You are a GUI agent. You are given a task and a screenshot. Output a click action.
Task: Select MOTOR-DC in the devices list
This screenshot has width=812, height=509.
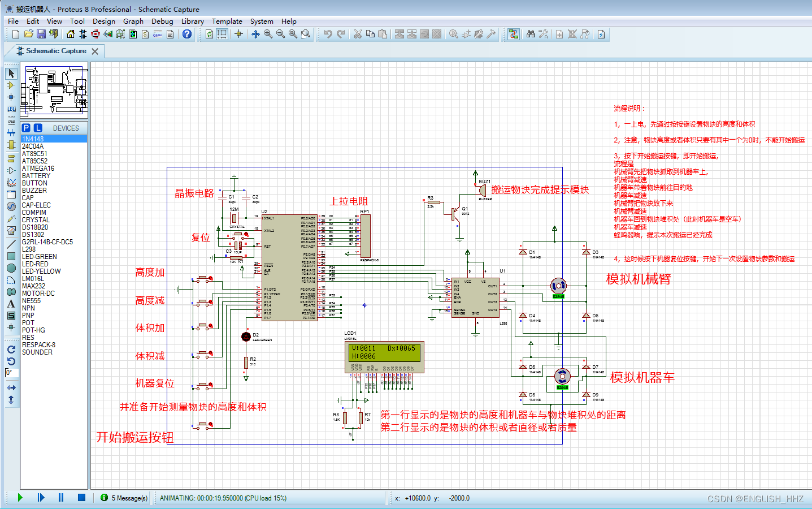[54, 294]
